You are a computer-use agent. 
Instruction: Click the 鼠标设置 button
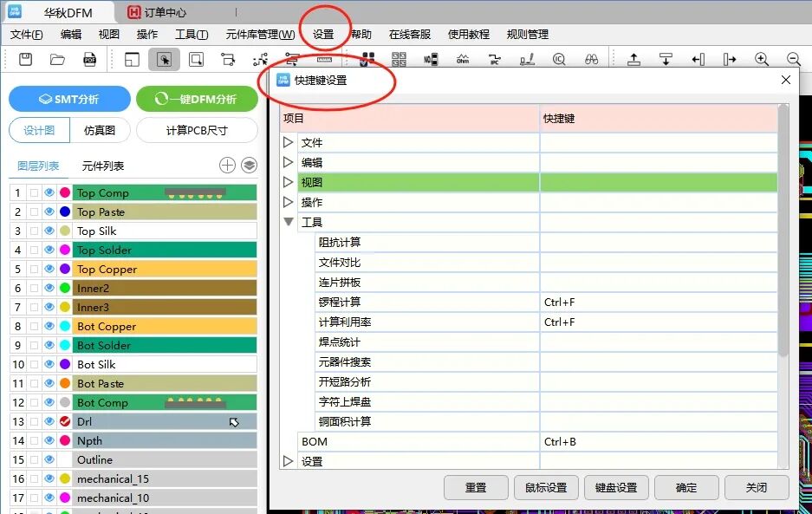(x=546, y=488)
